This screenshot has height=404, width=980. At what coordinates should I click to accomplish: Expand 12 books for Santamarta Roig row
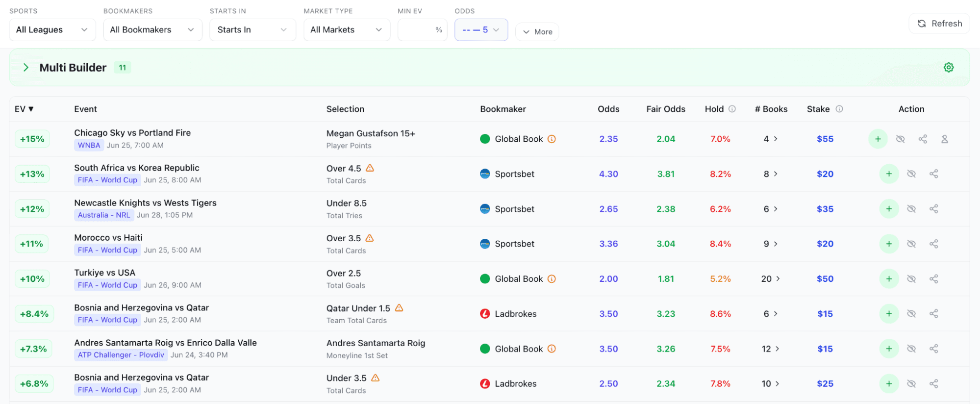(x=771, y=349)
